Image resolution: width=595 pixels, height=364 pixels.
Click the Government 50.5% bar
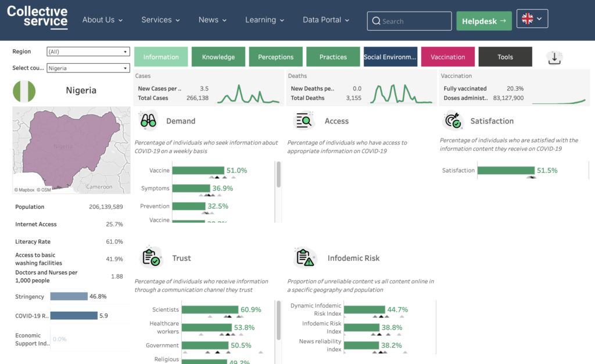tap(205, 345)
